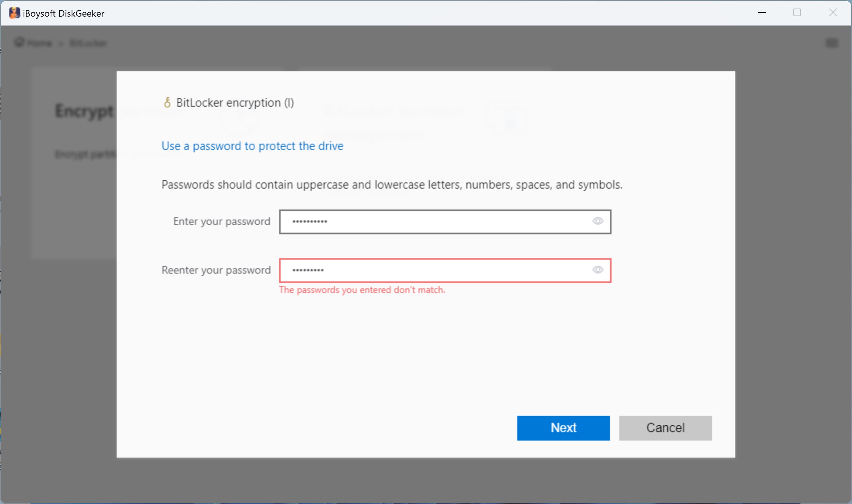Click the BitLocker key icon in dialog header

[167, 103]
